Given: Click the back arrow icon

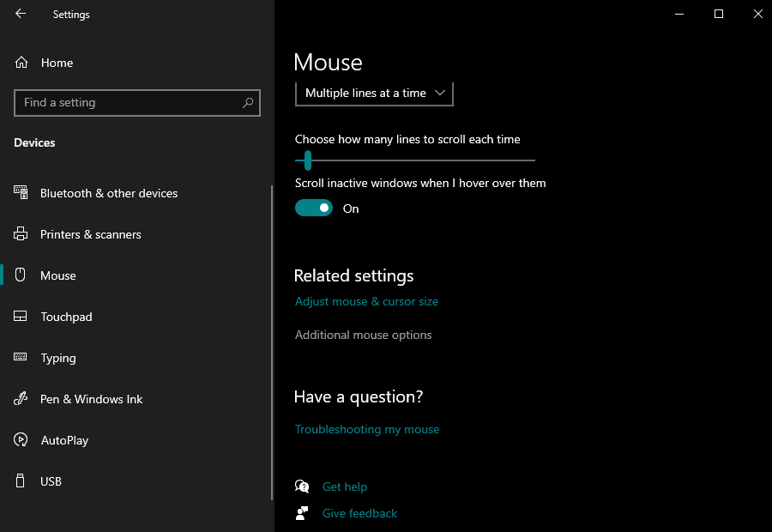Looking at the screenshot, I should 21,14.
